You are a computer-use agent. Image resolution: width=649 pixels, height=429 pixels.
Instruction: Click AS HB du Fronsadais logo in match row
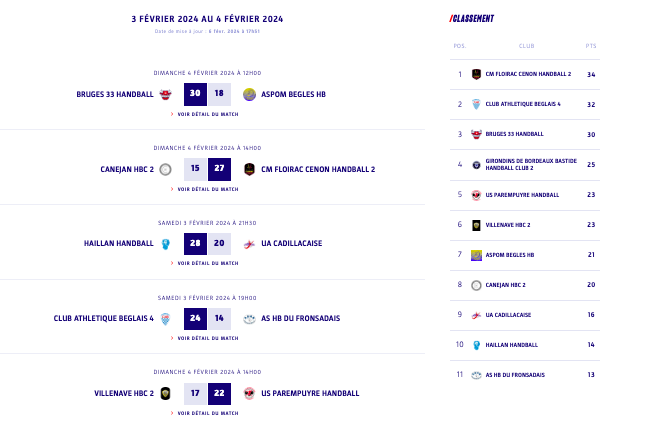coord(249,318)
